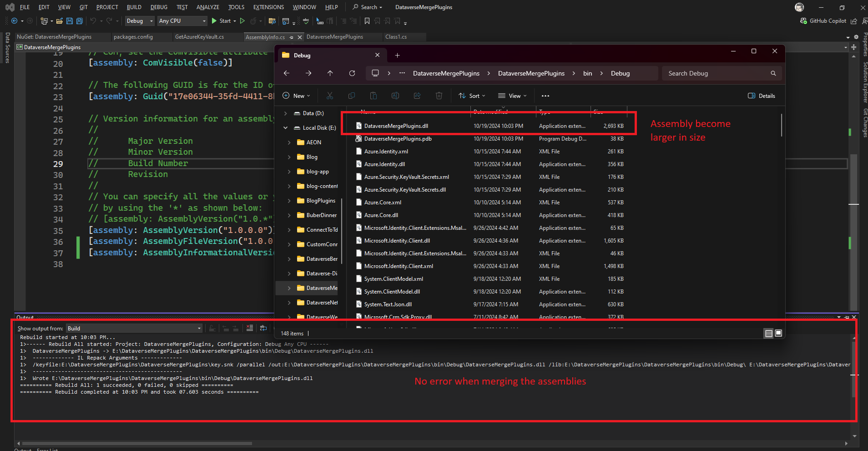Open the account profile avatar in Visual Studio
The image size is (868, 451).
click(x=799, y=7)
